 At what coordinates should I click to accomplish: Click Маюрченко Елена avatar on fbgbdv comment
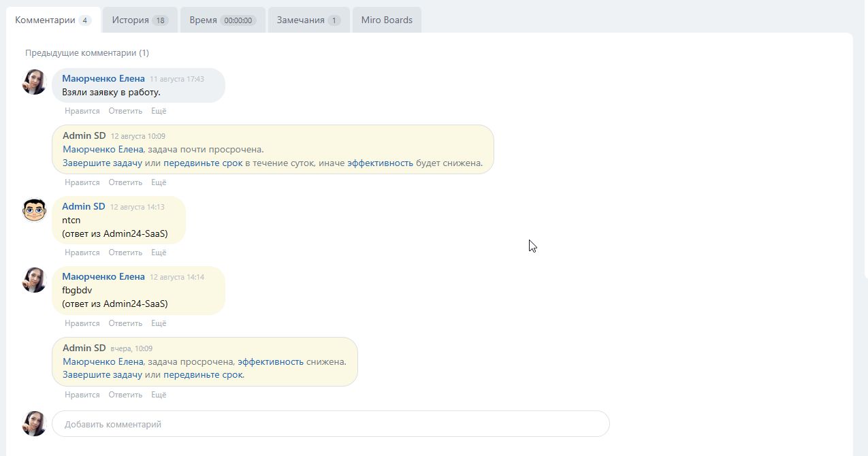34,280
